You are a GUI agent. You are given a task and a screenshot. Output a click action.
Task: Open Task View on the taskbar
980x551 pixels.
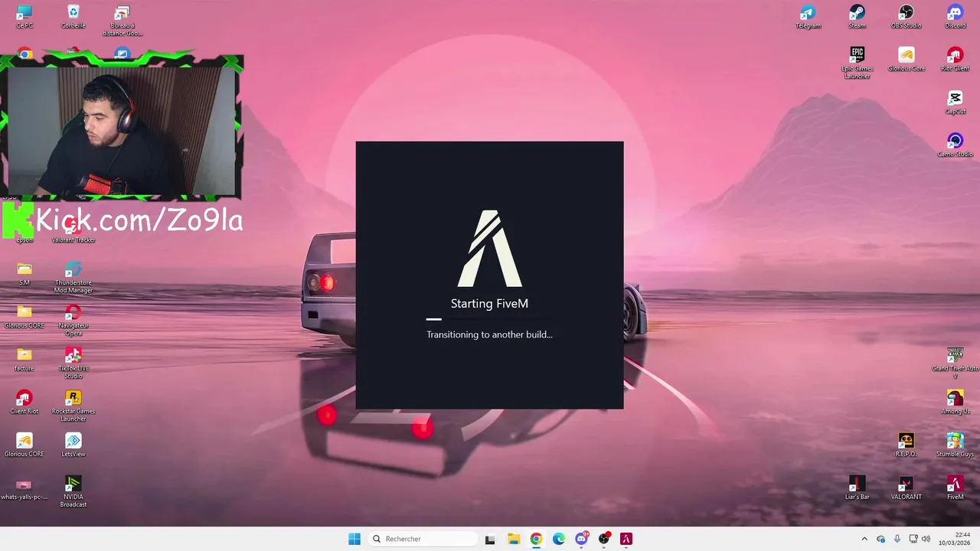pos(490,539)
